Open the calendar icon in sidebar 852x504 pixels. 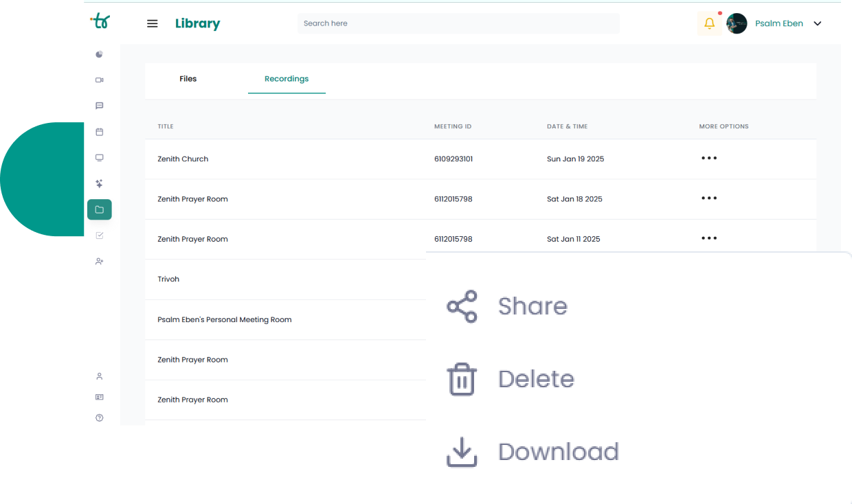click(x=100, y=132)
